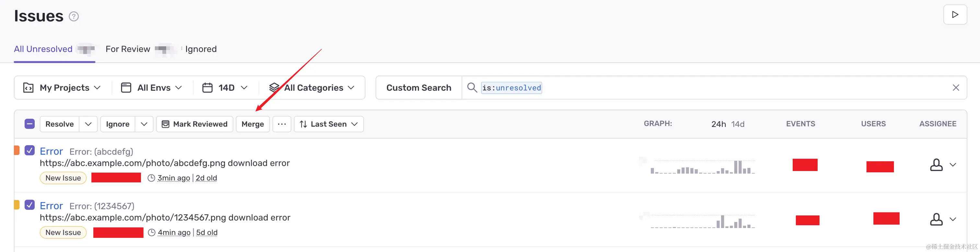Image resolution: width=980 pixels, height=252 pixels.
Task: Click Mark Reviewed button
Action: [194, 124]
